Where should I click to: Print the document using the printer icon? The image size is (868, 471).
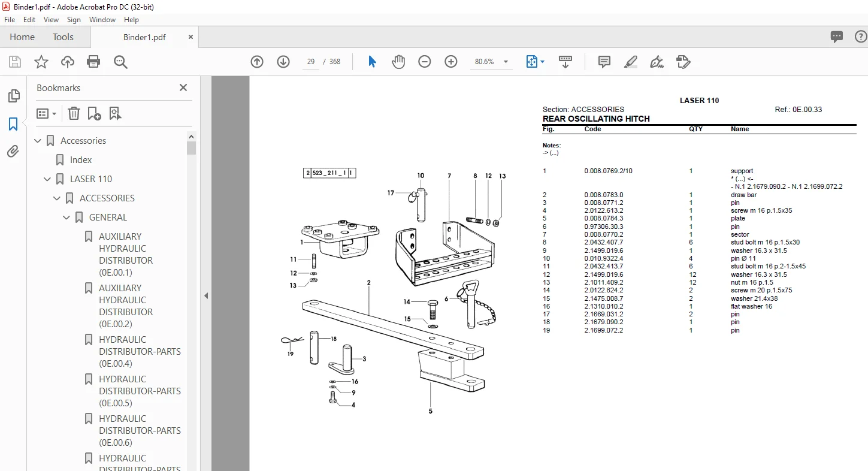pos(93,62)
